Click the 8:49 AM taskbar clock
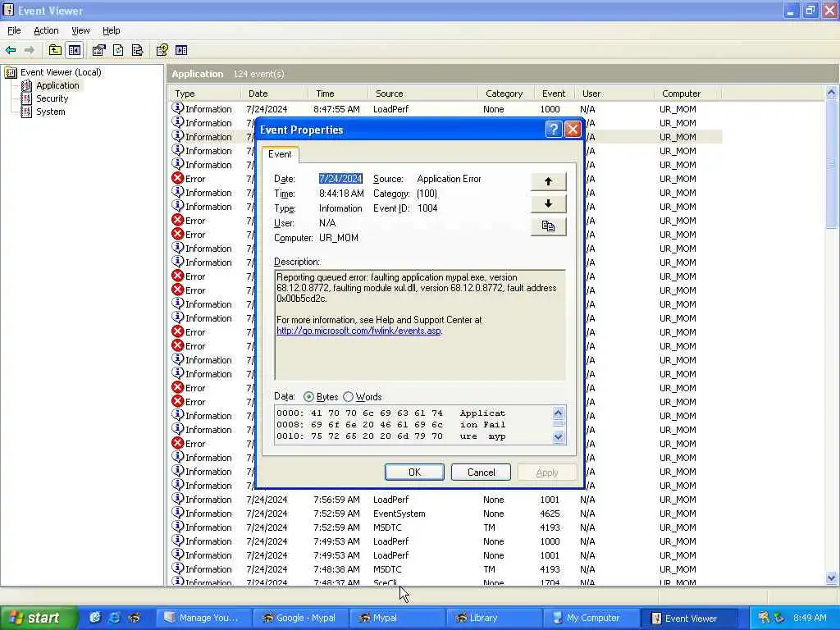 (x=810, y=618)
